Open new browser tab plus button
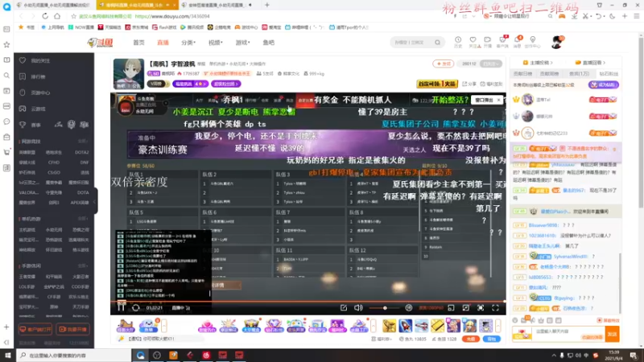 pos(267,5)
